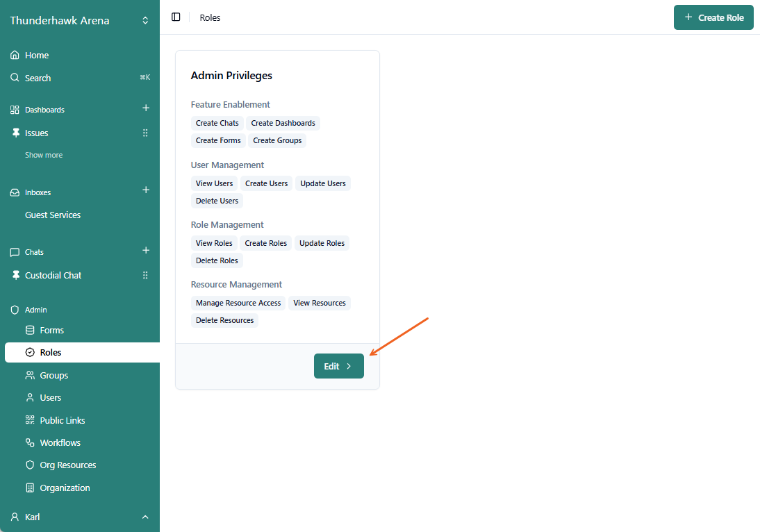This screenshot has width=760, height=532.
Task: Click the plus icon beside Chats
Action: coord(146,251)
